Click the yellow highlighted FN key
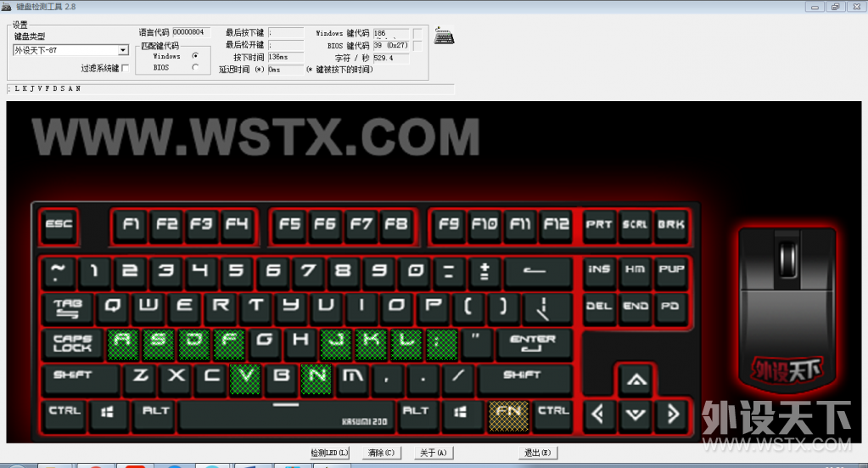 509,416
